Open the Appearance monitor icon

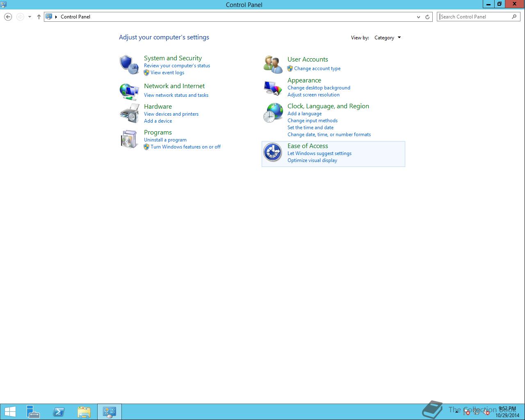273,88
